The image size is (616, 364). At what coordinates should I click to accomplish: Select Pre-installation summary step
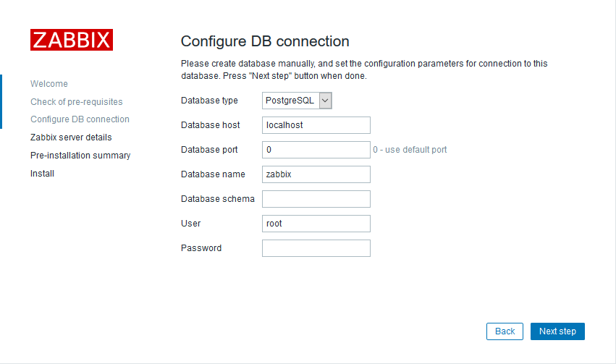pyautogui.click(x=80, y=156)
